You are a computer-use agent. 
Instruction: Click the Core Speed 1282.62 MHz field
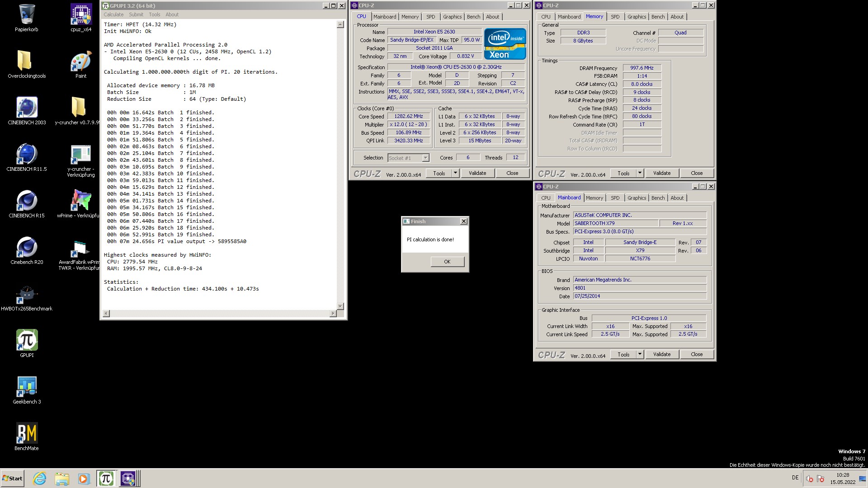(408, 116)
